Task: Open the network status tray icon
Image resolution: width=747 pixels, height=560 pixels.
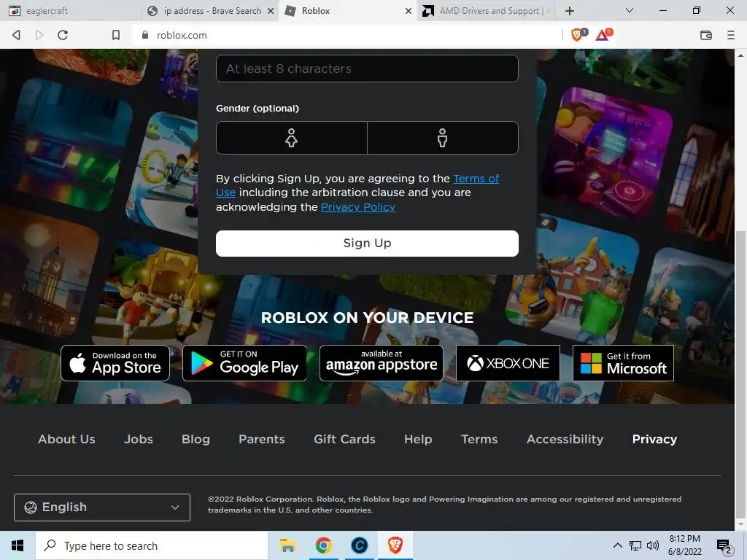Action: 635,545
